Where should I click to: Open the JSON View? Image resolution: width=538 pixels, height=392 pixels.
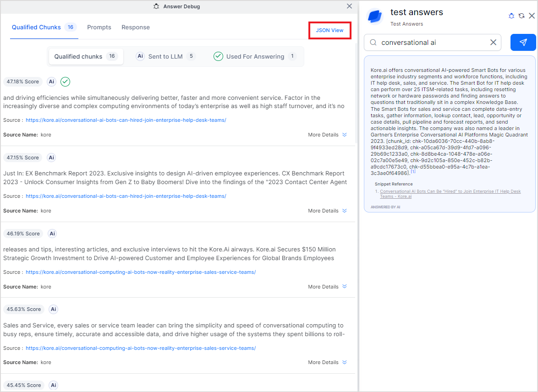click(x=329, y=30)
